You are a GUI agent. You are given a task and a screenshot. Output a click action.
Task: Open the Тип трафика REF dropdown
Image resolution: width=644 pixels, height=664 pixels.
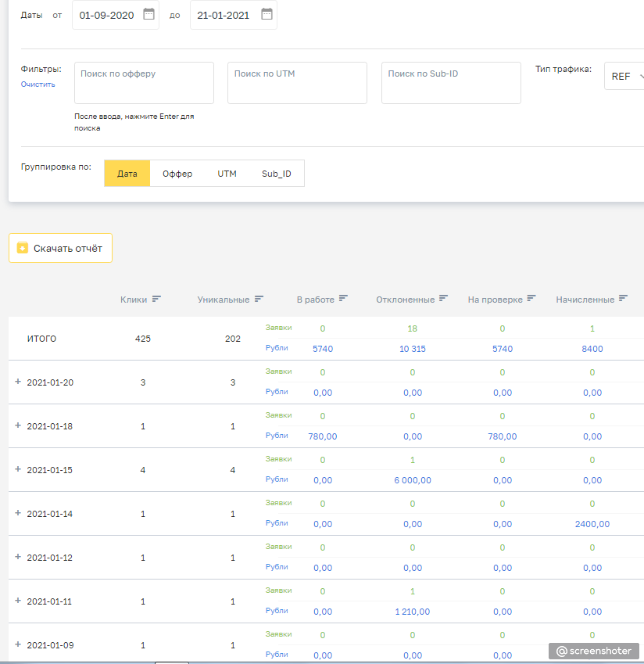tap(625, 77)
